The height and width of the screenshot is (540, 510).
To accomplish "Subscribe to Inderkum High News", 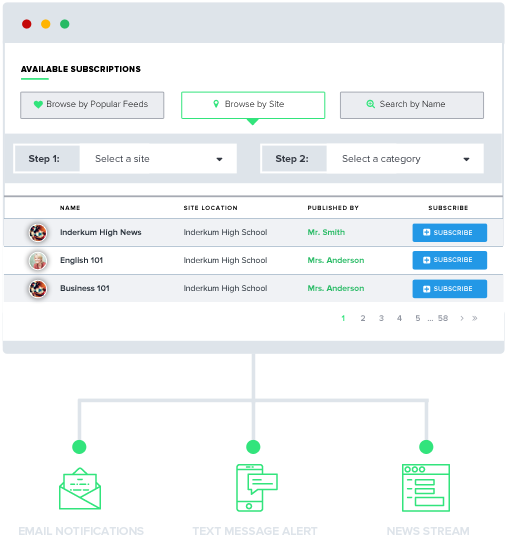I will point(450,233).
